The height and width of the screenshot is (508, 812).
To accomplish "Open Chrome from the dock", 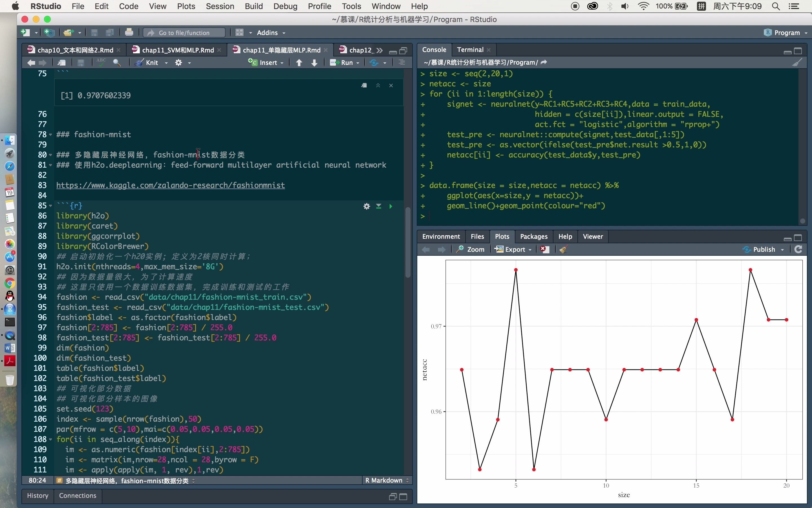I will point(10,283).
